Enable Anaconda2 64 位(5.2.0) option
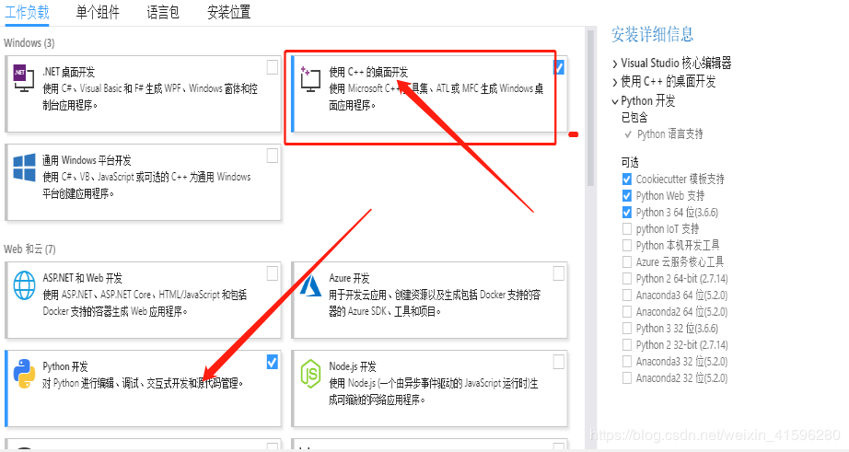 click(627, 312)
